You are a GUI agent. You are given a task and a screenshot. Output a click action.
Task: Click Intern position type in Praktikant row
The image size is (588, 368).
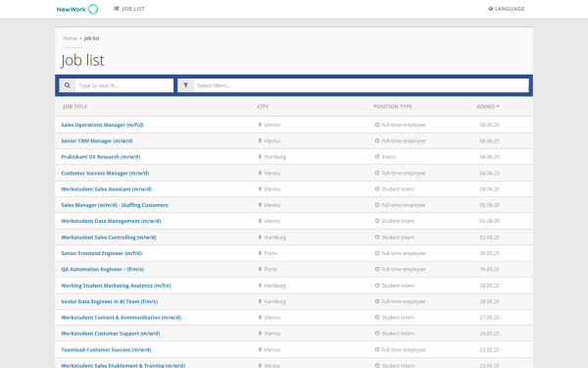[x=388, y=157]
